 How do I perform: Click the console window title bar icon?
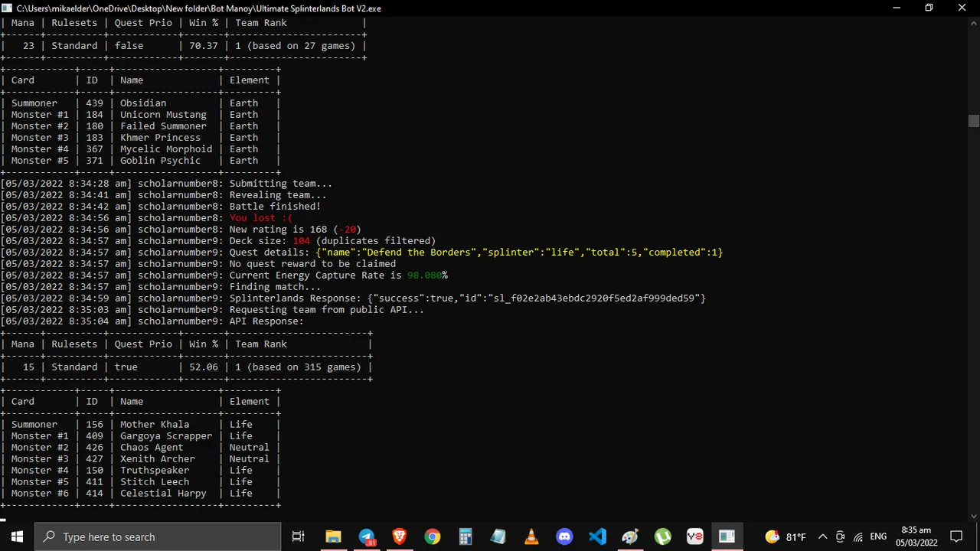coord(8,8)
